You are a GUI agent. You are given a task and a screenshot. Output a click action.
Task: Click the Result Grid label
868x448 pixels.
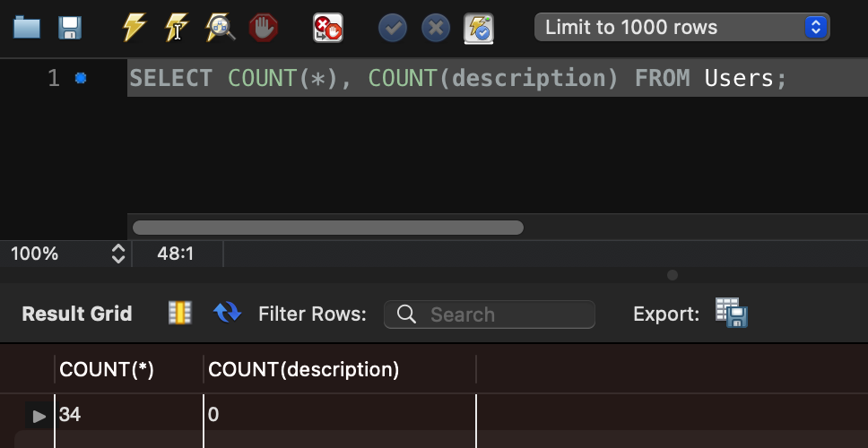[77, 314]
